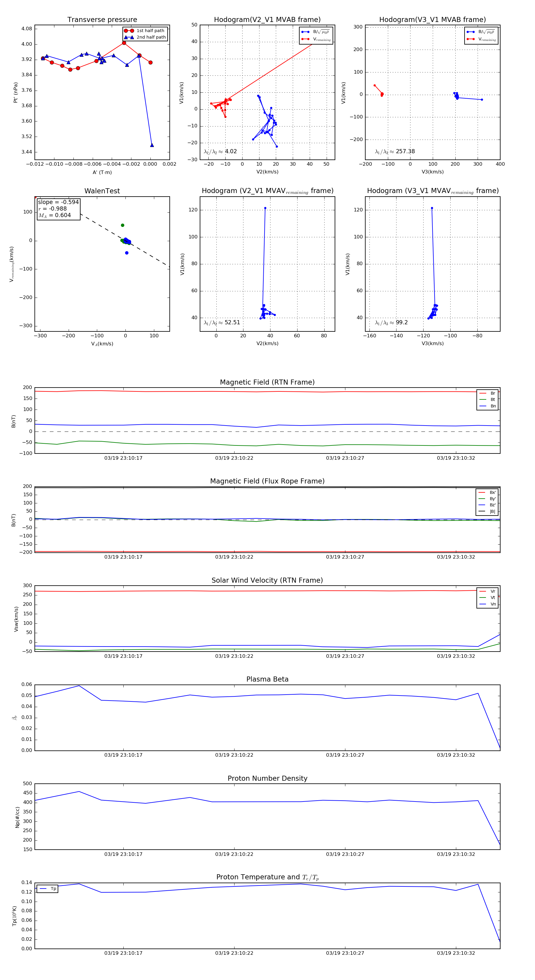Click '03/19 23:10:22' tick under Magnetic Field RTN plot
The image size is (535, 980).
pyautogui.click(x=234, y=458)
